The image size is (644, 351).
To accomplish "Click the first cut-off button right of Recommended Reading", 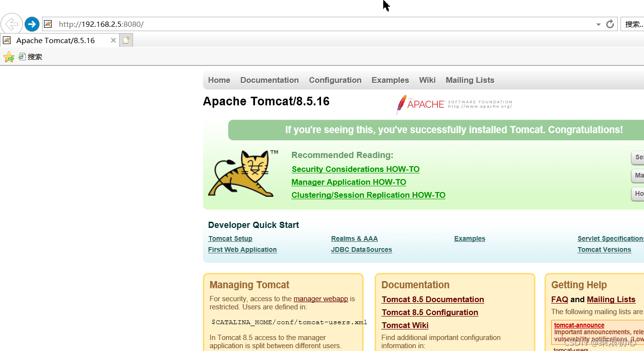I will coord(638,158).
